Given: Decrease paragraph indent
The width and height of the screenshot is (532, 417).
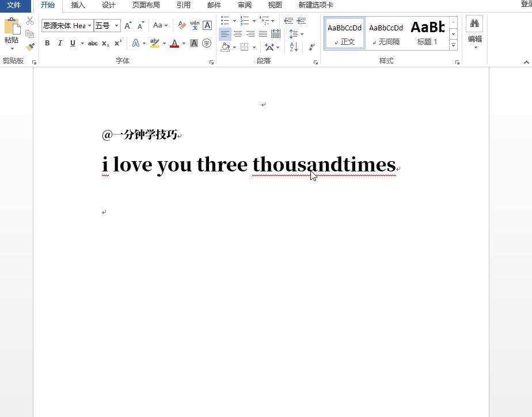Looking at the screenshot, I should tap(288, 21).
